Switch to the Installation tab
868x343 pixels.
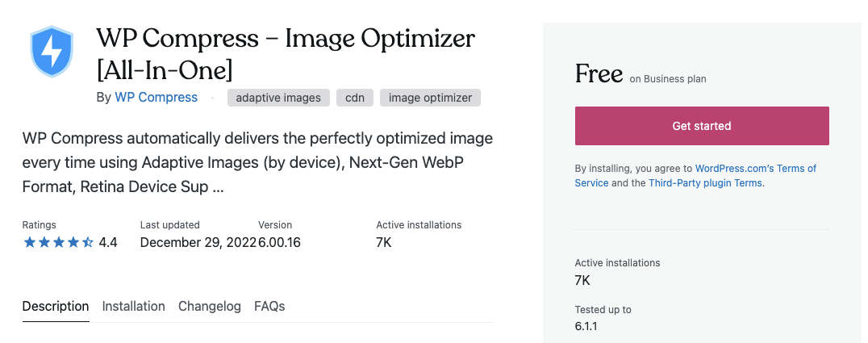pyautogui.click(x=133, y=307)
